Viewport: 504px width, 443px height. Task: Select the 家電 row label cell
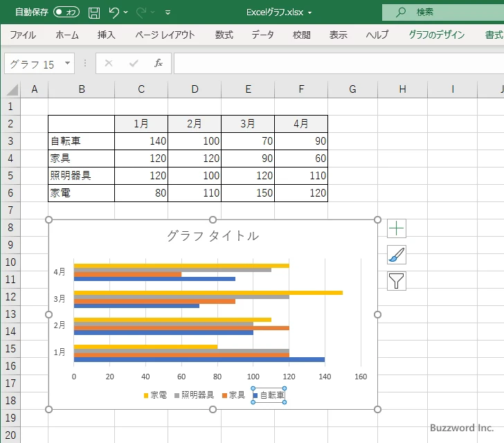pos(81,193)
